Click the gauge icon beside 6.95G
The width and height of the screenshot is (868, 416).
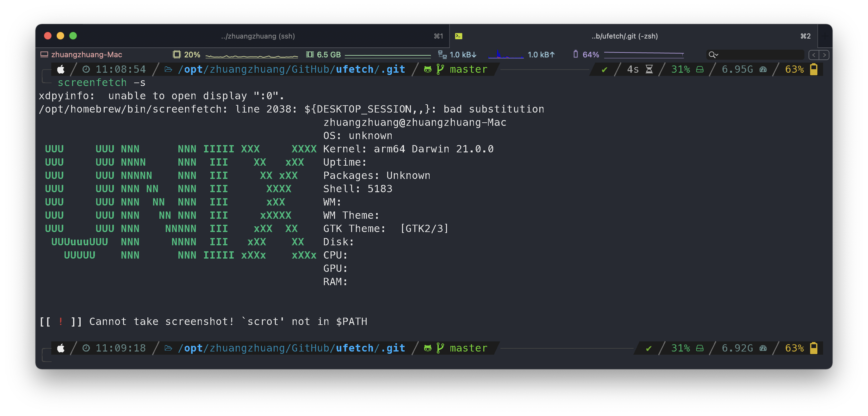[763, 70]
